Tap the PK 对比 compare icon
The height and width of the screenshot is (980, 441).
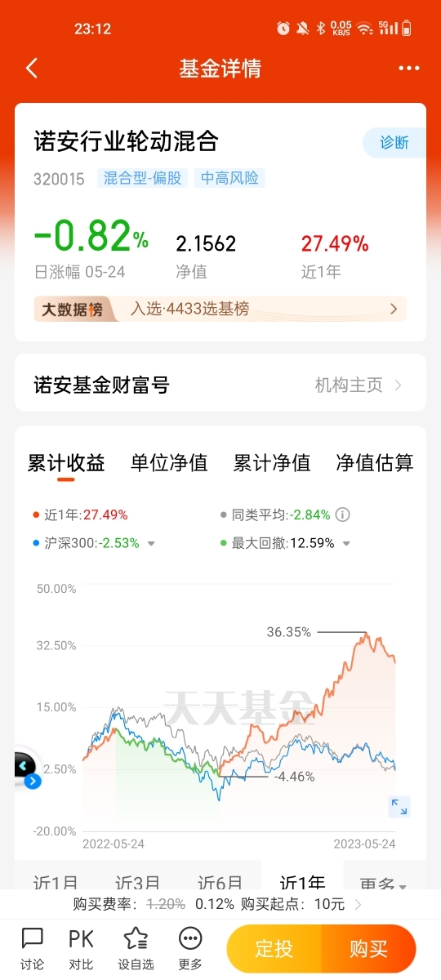point(81,948)
